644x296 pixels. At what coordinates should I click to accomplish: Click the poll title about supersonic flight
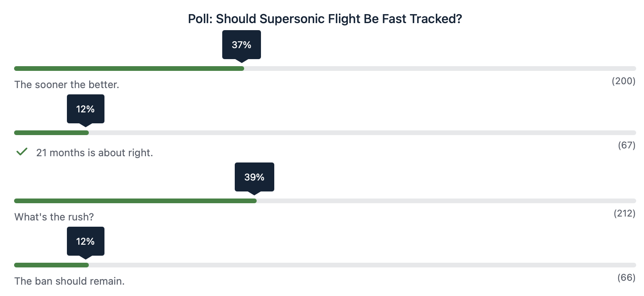click(325, 19)
